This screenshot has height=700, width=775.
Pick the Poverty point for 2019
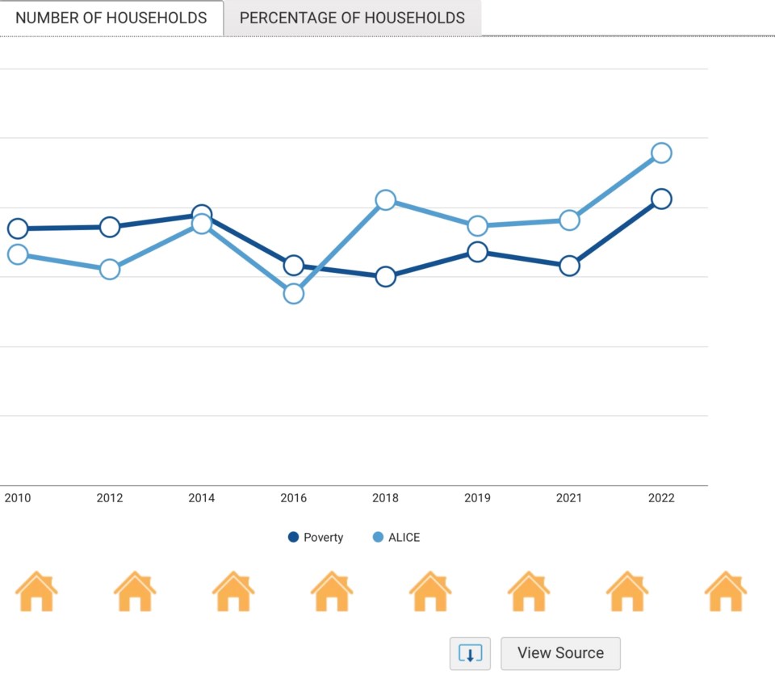(477, 252)
